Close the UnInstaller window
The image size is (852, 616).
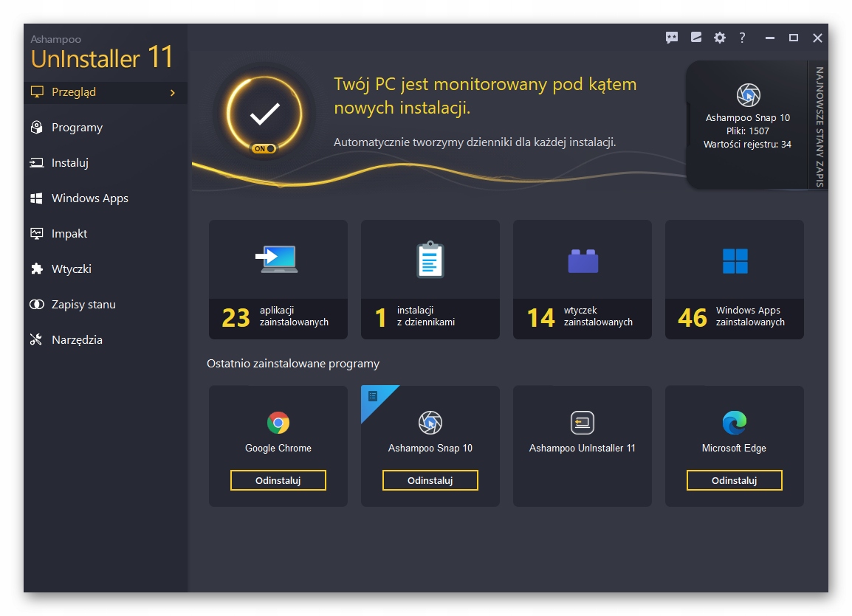tap(817, 38)
